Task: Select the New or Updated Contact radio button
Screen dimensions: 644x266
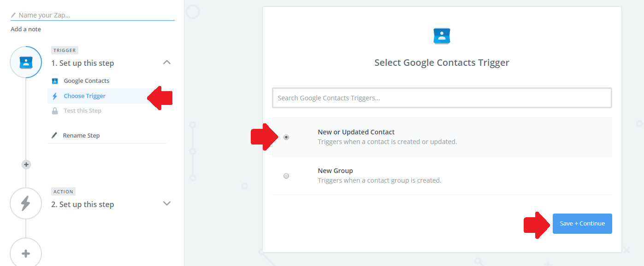Action: 286,137
